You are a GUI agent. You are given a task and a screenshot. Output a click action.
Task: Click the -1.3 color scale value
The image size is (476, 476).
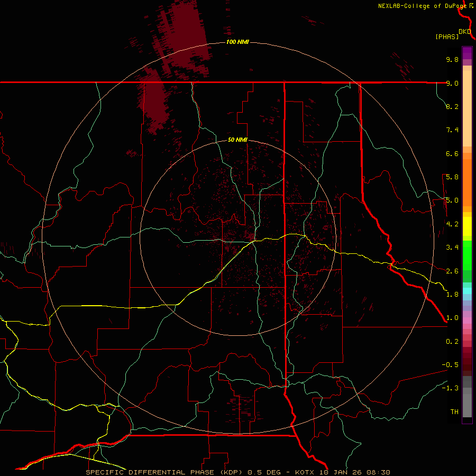(450, 388)
